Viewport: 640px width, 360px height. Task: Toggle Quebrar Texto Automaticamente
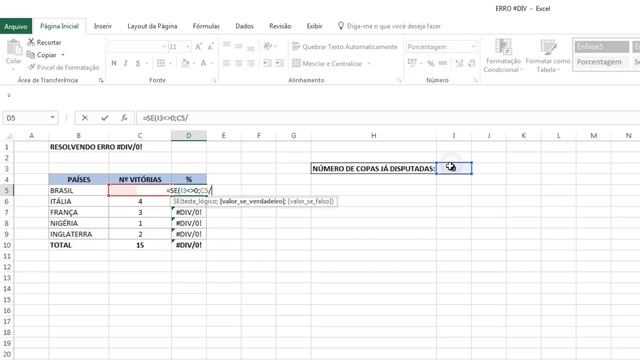(x=344, y=47)
